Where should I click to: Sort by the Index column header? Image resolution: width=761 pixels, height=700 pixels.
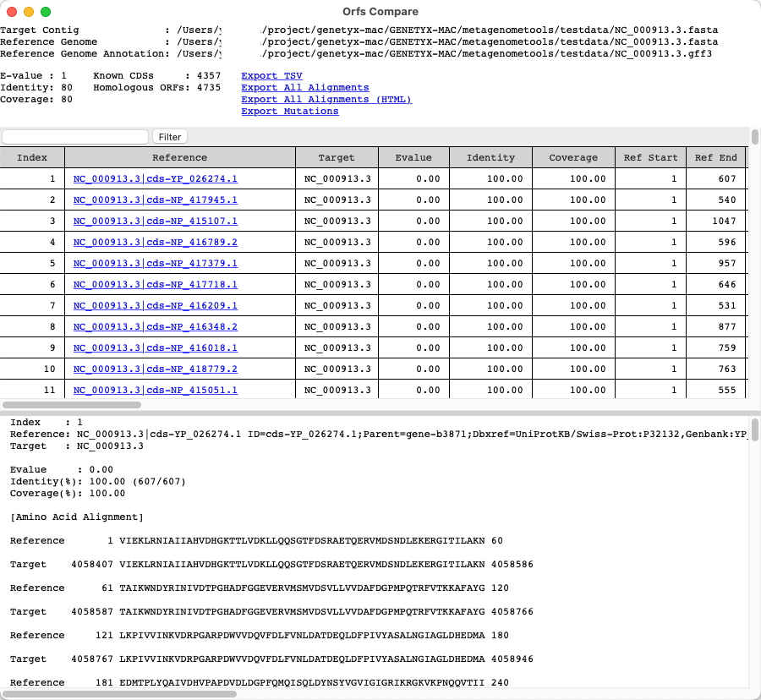pyautogui.click(x=32, y=157)
